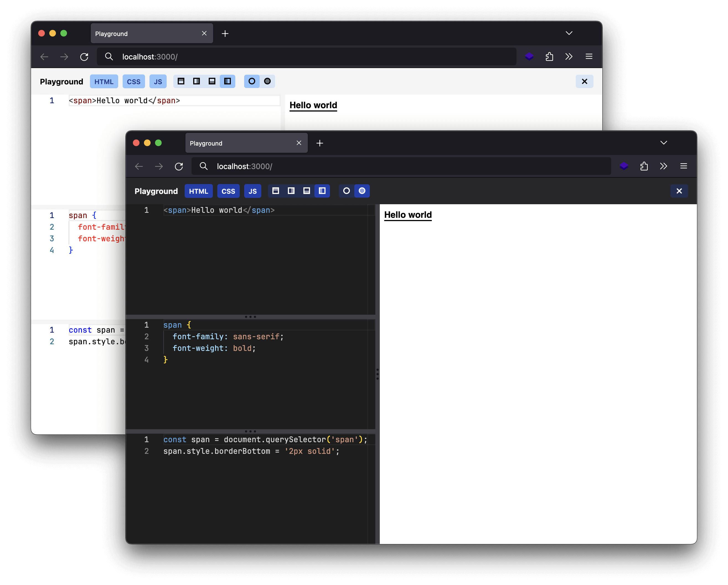Toggle the HTML editor in dark playground
The height and width of the screenshot is (585, 728).
click(x=198, y=191)
